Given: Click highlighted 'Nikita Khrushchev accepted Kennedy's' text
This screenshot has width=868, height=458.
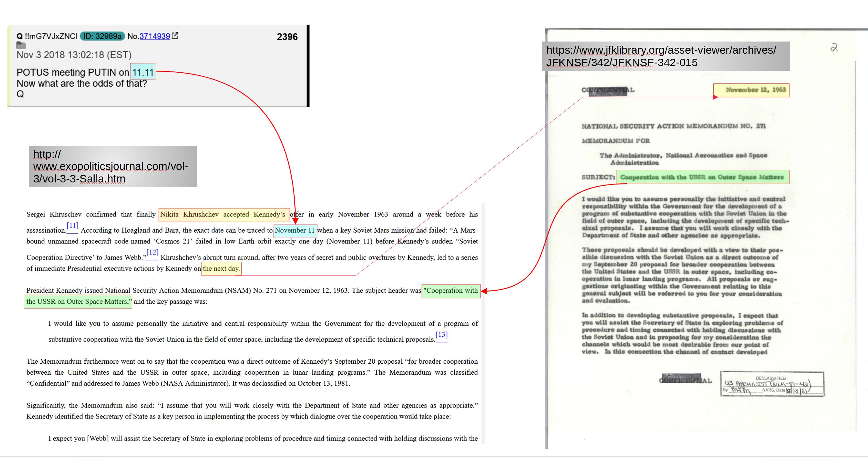Looking at the screenshot, I should pyautogui.click(x=224, y=215).
